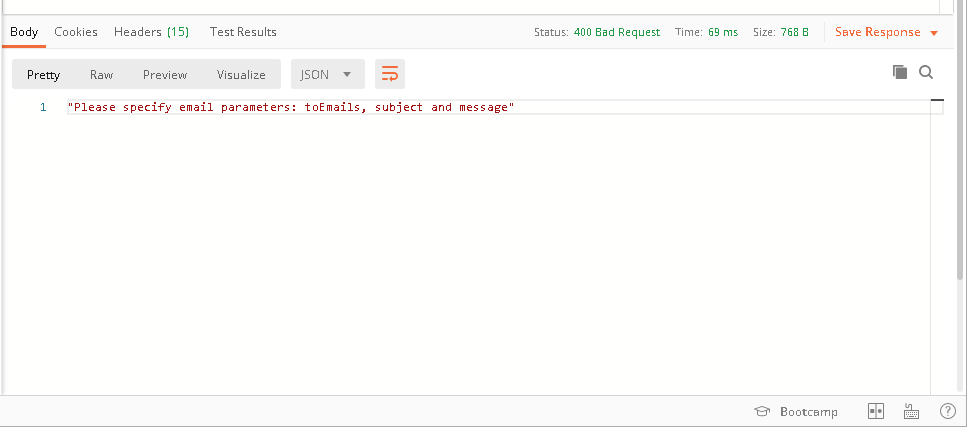
Task: Select the Raw view mode
Action: pos(101,75)
